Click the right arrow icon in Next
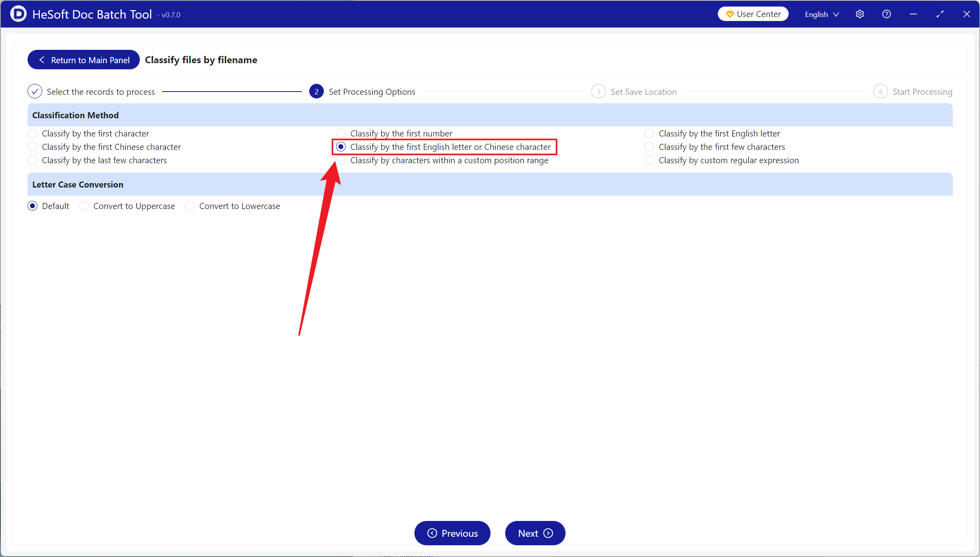The width and height of the screenshot is (980, 557). (548, 533)
